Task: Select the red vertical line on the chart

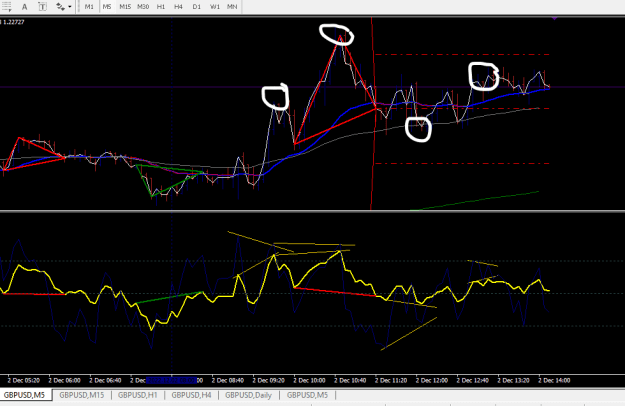Action: point(372,114)
